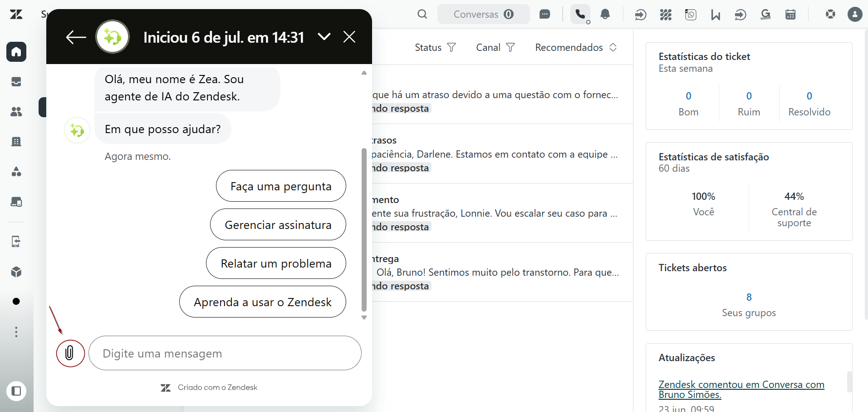
Task: Open the devices icon in the sidebar
Action: [16, 202]
